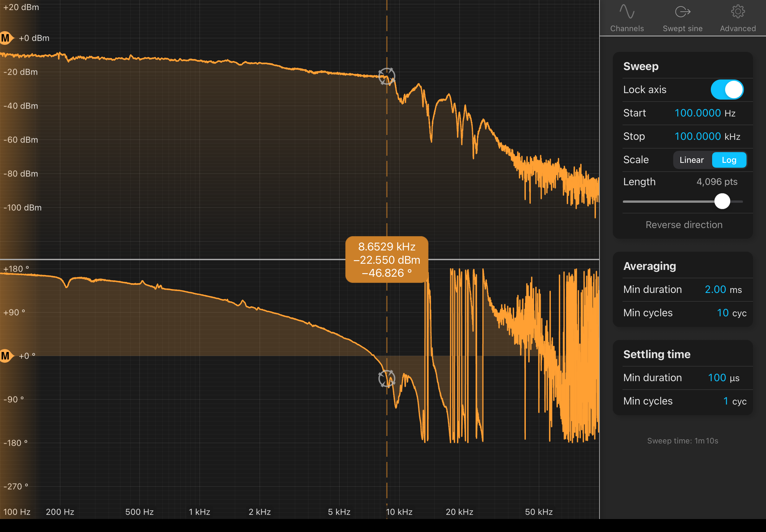The width and height of the screenshot is (766, 532).
Task: Click the magnitude plot cursor marker
Action: click(x=387, y=76)
